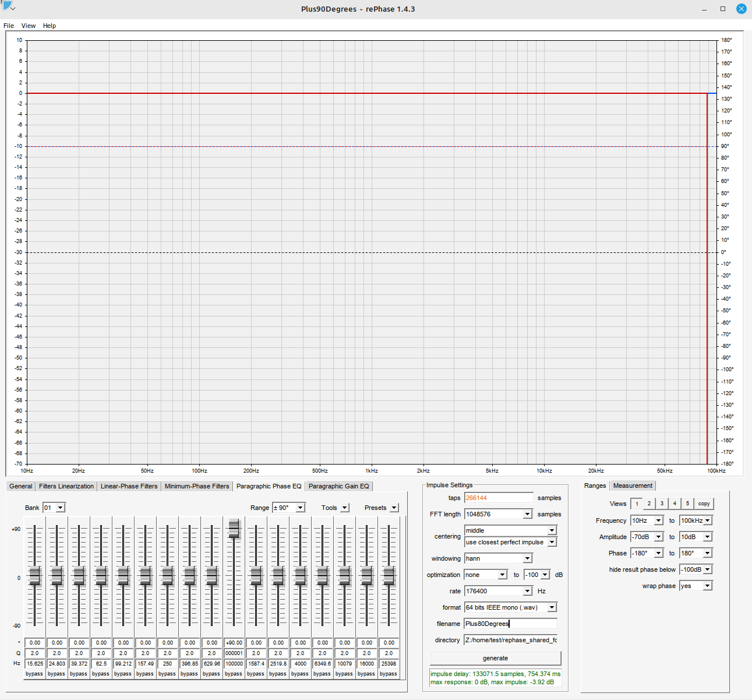
Task: Switch to the Filters Linearization tab
Action: coord(66,486)
